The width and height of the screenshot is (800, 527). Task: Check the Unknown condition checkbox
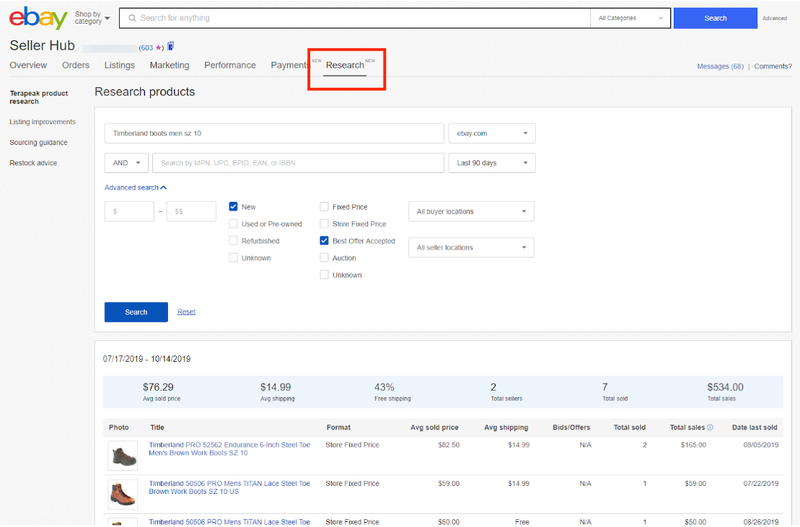pos(233,258)
